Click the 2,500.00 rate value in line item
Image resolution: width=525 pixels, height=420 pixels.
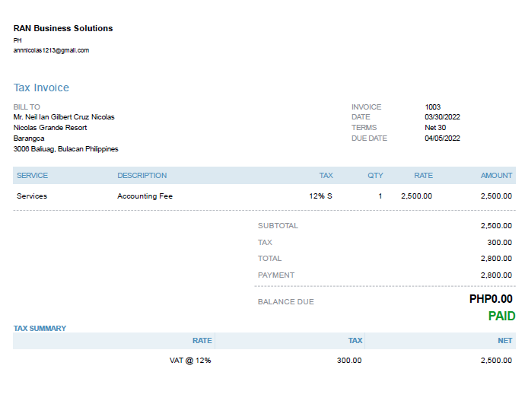coord(416,196)
